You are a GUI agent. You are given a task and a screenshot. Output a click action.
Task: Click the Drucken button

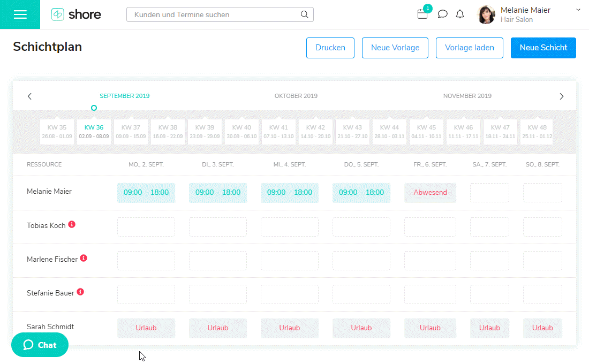(x=330, y=48)
